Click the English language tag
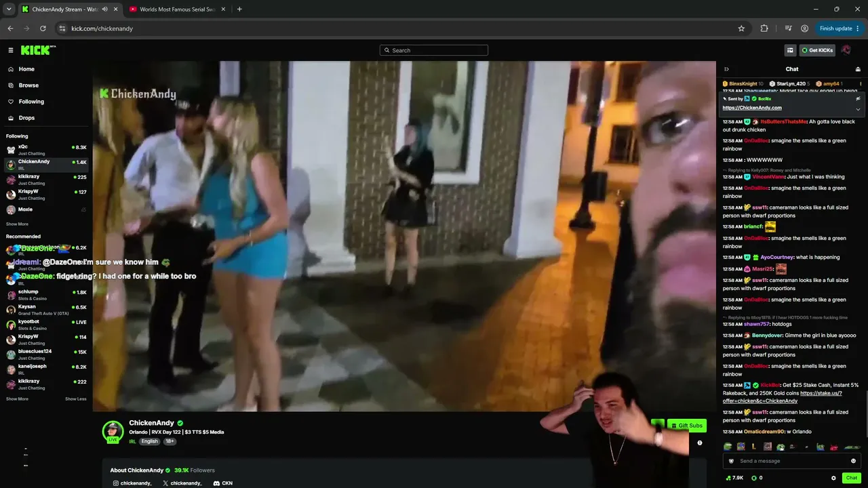 (x=149, y=441)
